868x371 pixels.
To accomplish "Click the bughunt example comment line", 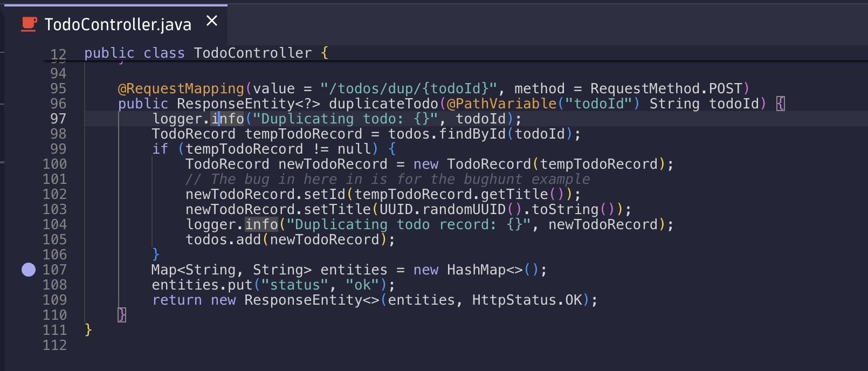I will 387,179.
